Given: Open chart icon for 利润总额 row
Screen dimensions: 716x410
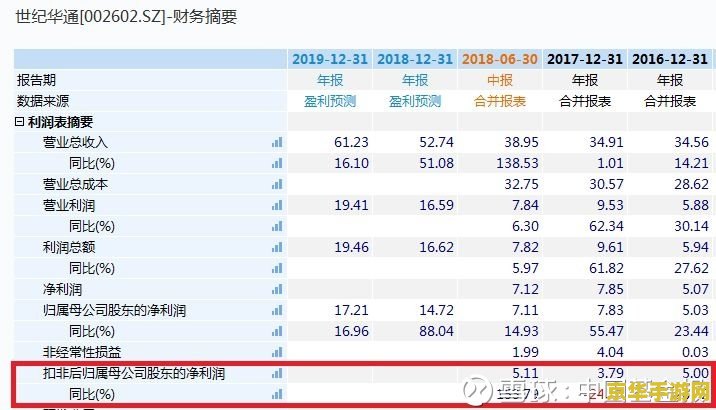Looking at the screenshot, I should pyautogui.click(x=277, y=247).
